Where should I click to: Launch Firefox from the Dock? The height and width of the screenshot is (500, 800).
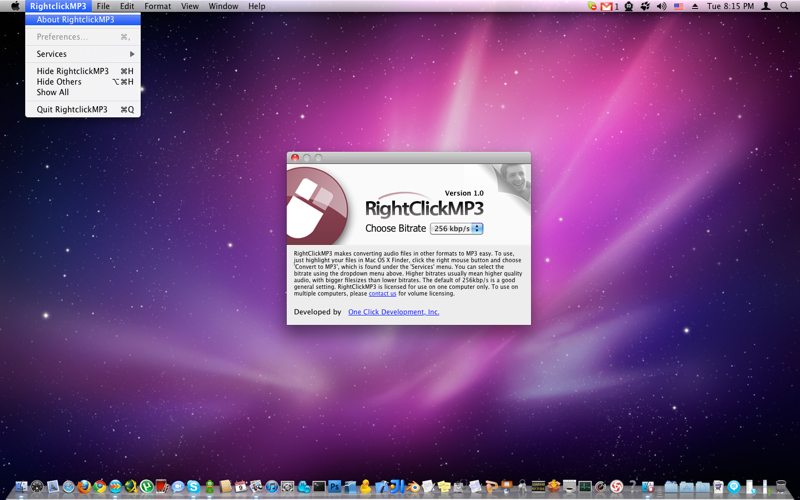click(84, 487)
